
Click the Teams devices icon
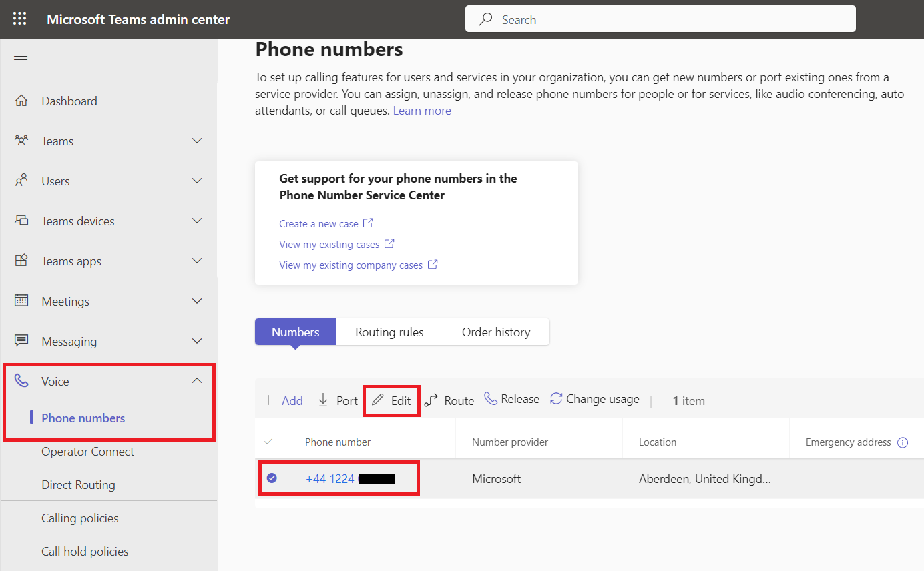pos(21,221)
